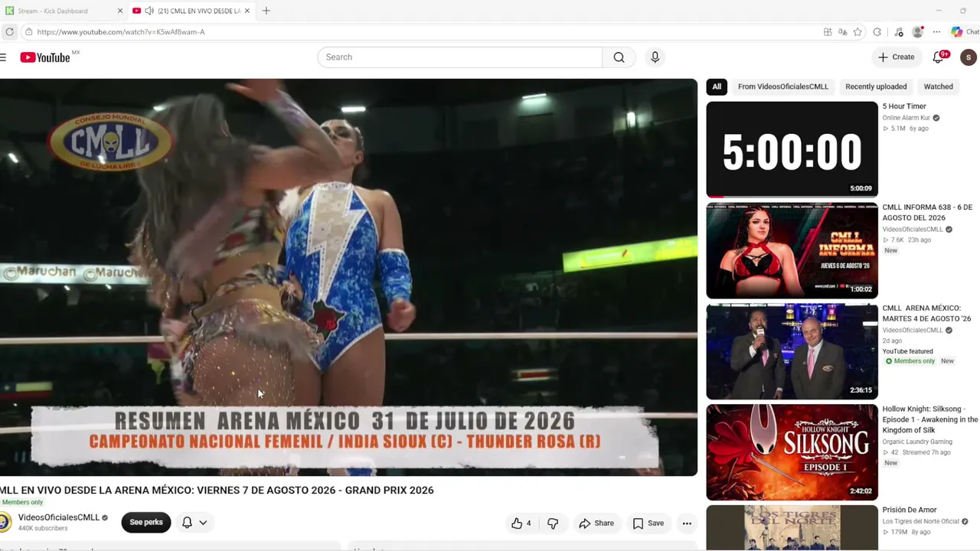
Task: Open more actions ellipsis below the video
Action: pos(687,523)
